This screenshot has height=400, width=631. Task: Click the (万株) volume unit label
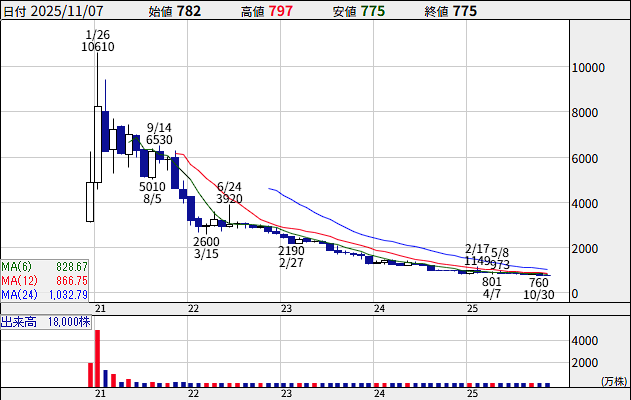point(615,381)
